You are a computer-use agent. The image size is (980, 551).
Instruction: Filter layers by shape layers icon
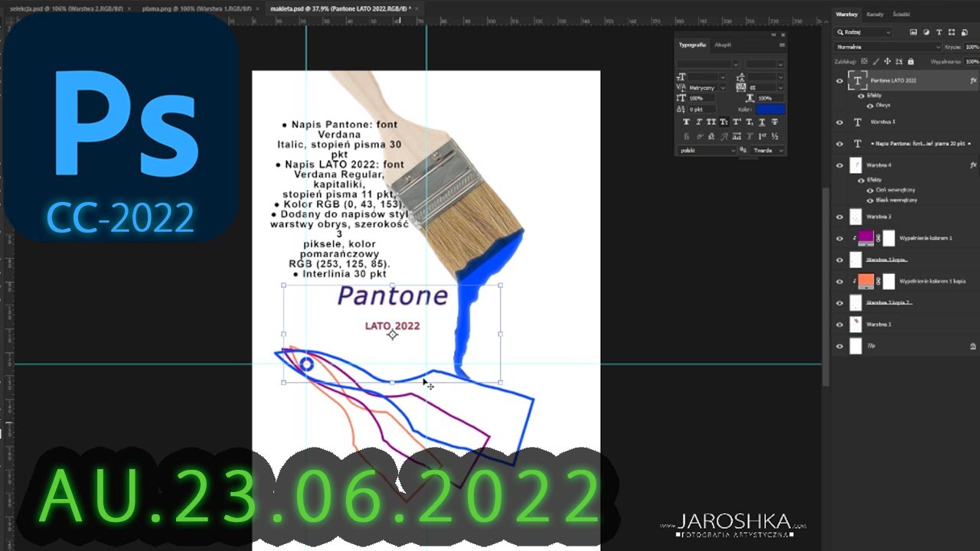point(951,32)
